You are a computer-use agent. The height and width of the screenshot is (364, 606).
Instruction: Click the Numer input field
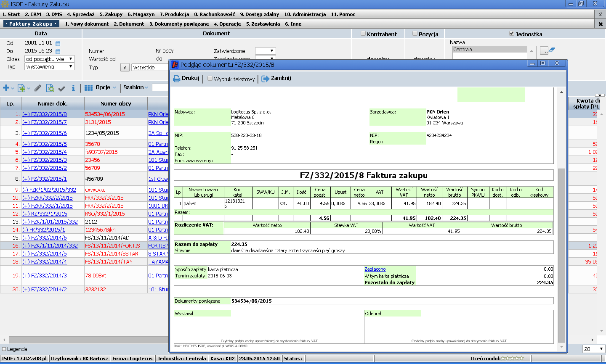tap(137, 51)
